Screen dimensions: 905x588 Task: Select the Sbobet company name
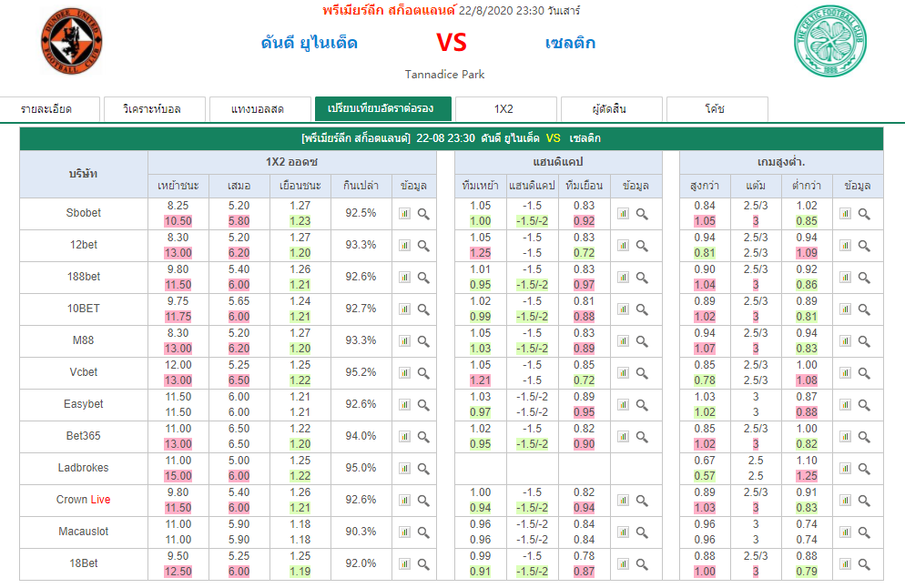[84, 213]
